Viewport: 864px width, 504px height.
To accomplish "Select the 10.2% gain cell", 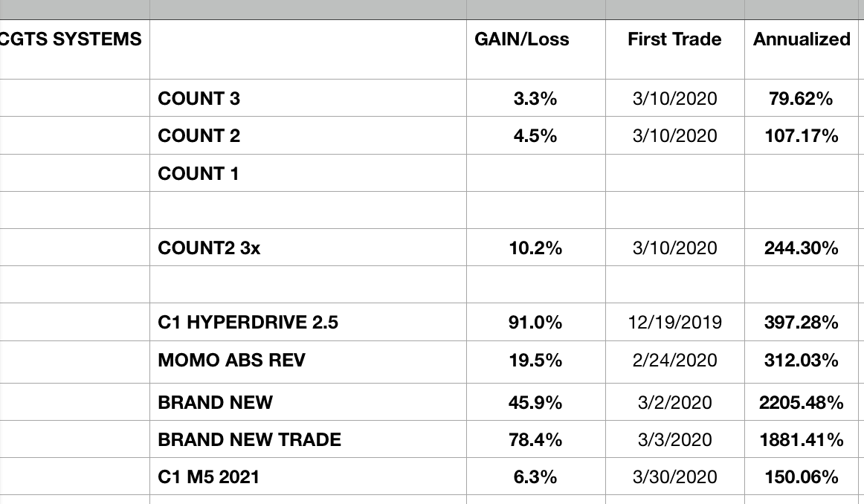I will tap(535, 248).
